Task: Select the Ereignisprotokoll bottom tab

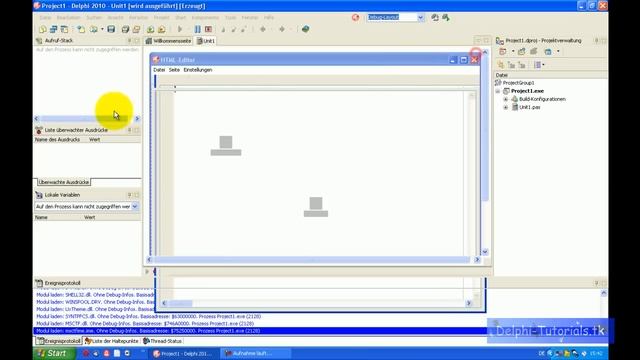Action: coord(58,341)
